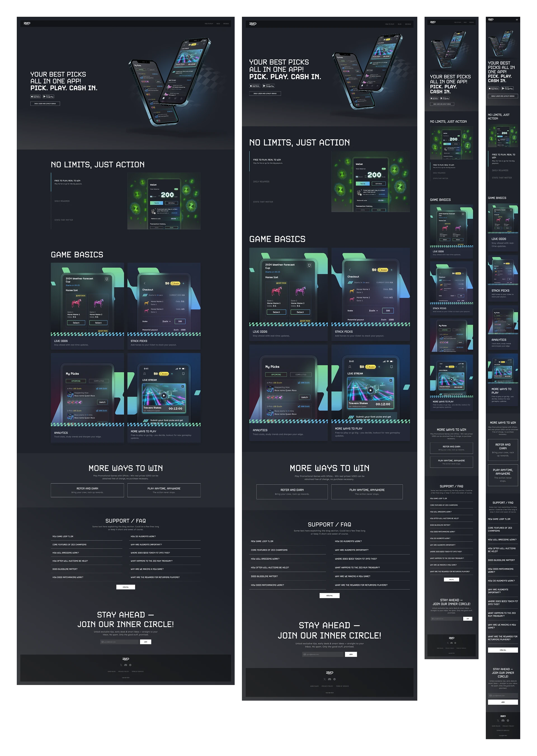Click Daily Login and Loyalty Bonus button in the mobile hero

(503, 96)
